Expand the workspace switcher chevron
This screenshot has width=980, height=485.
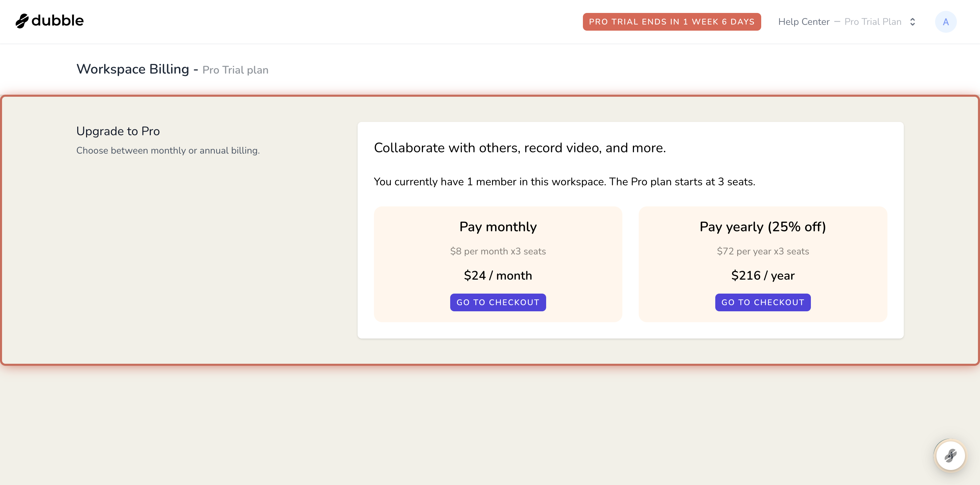click(x=913, y=22)
